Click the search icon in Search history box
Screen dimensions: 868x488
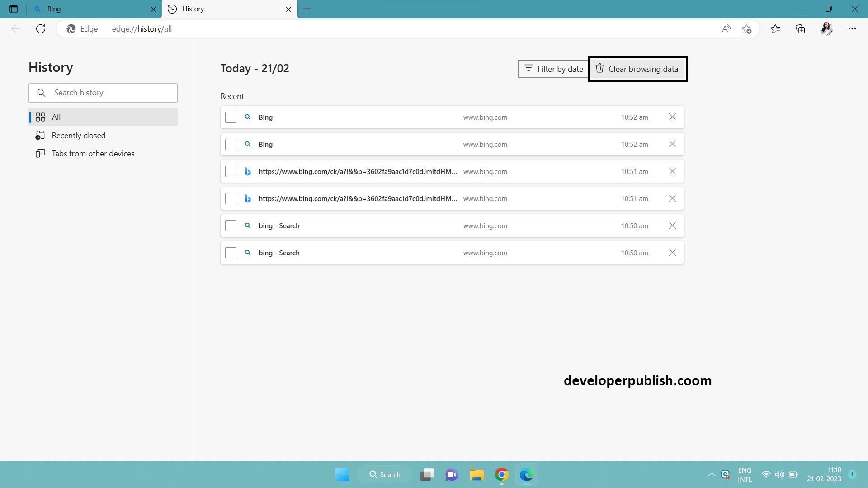41,93
